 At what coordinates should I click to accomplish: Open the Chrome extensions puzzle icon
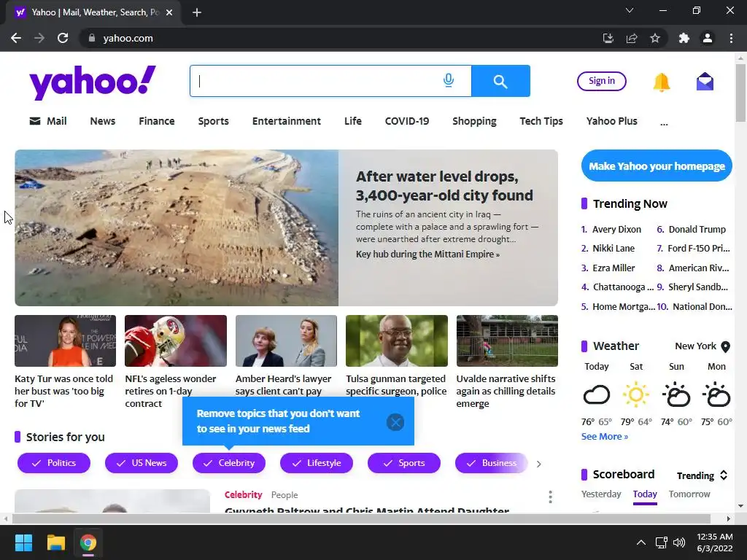pyautogui.click(x=684, y=38)
